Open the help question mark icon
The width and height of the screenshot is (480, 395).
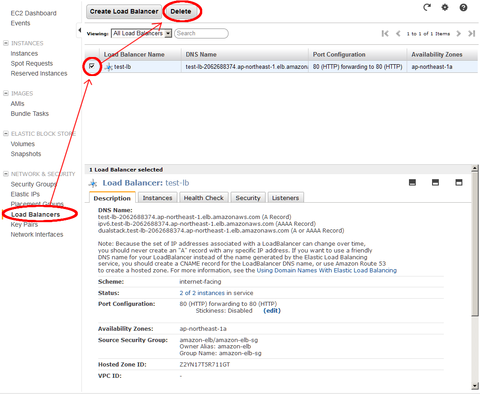[x=463, y=7]
